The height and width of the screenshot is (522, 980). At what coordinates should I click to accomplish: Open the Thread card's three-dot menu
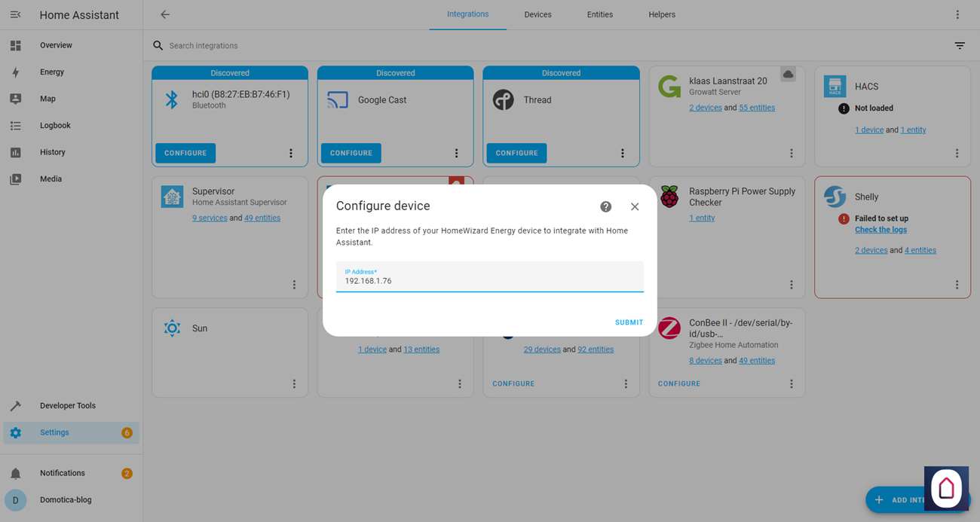(623, 153)
